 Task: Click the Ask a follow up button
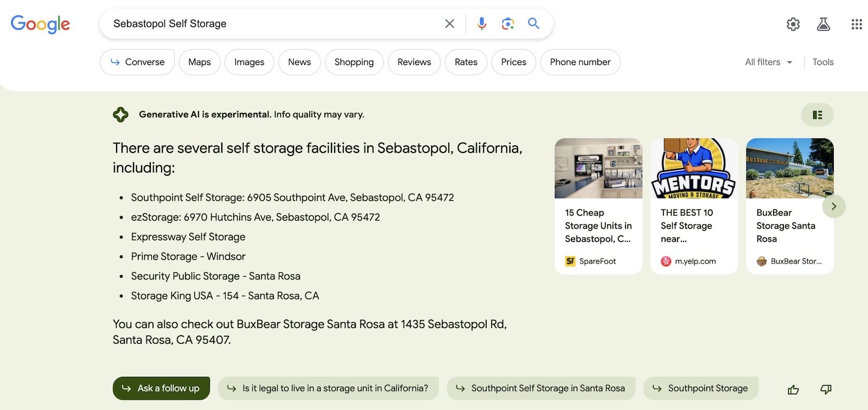click(161, 388)
